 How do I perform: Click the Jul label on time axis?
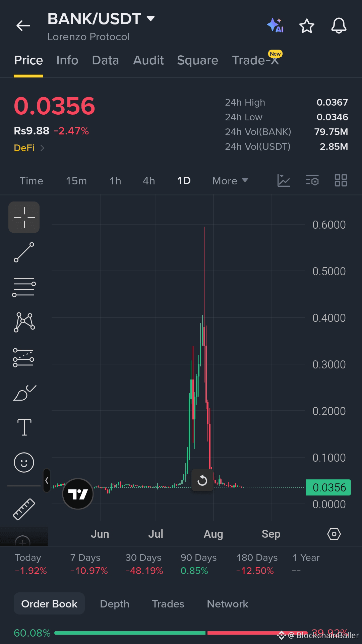pos(156,534)
